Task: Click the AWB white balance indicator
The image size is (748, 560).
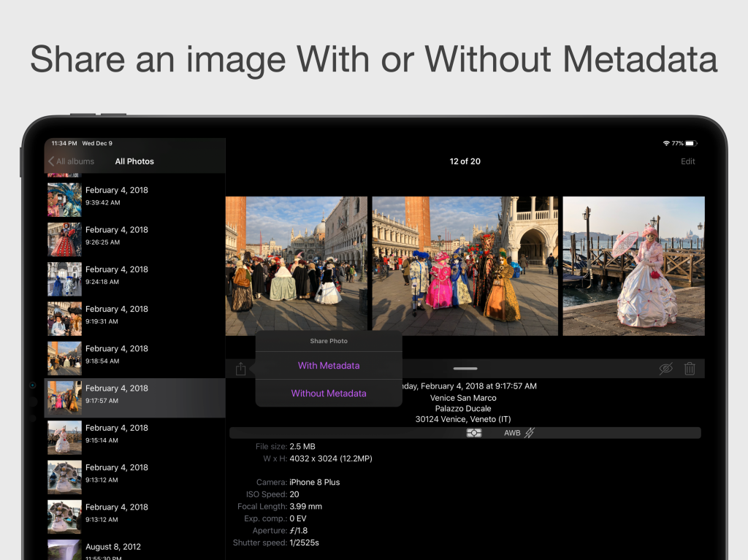Action: coord(512,433)
